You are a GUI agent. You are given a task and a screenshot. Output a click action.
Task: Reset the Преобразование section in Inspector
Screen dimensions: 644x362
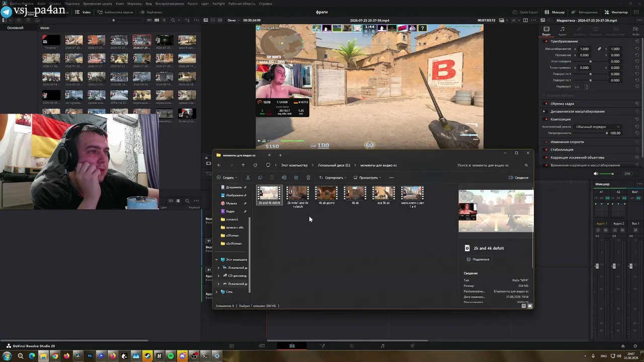pyautogui.click(x=637, y=41)
